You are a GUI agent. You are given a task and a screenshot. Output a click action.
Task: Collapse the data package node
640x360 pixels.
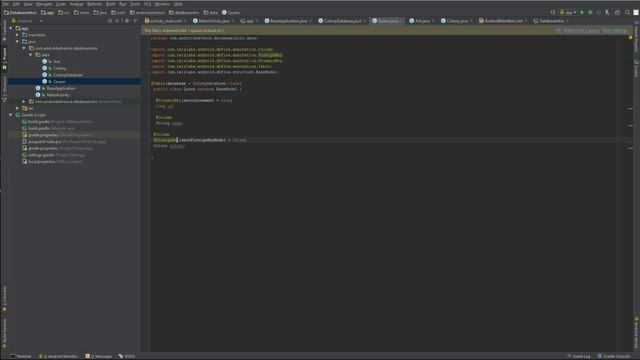pos(31,55)
